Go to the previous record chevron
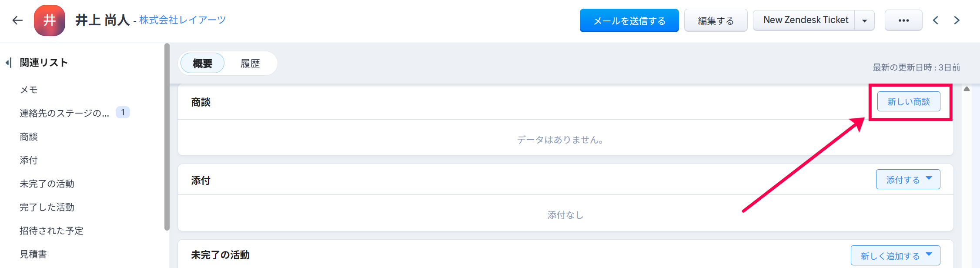Screen dimensions: 980x268 tap(936, 20)
